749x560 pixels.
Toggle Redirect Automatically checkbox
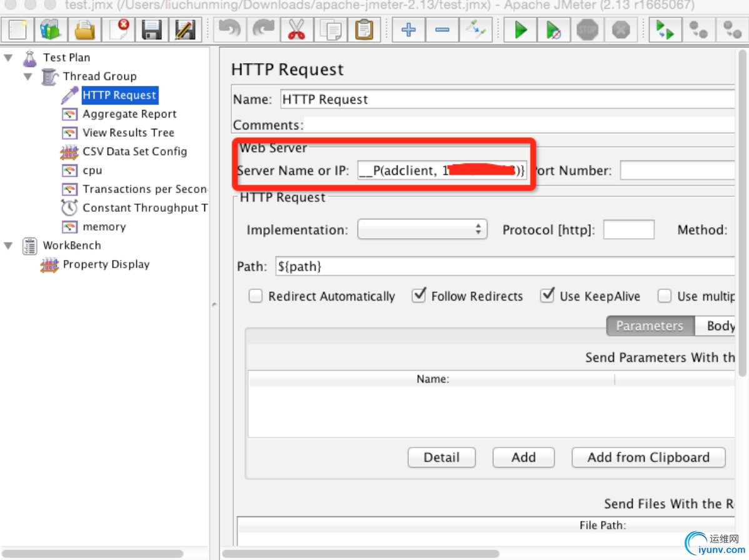[256, 296]
